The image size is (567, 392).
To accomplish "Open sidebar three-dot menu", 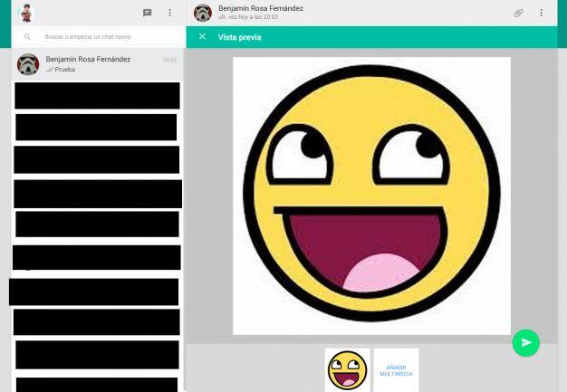I will (169, 13).
